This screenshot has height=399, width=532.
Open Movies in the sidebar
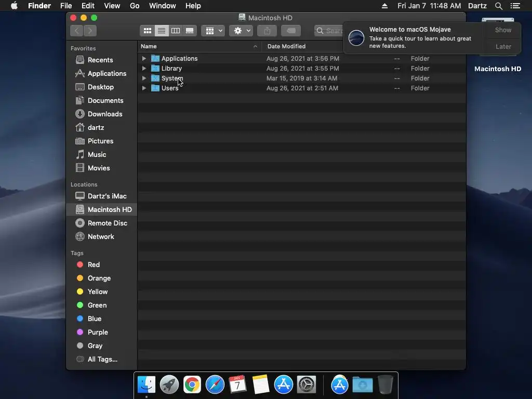pos(98,168)
